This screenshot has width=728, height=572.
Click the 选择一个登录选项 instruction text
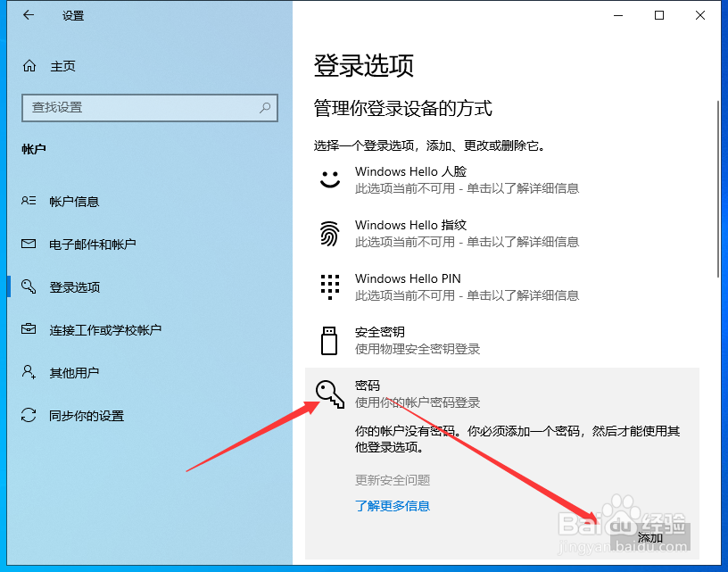coord(429,145)
